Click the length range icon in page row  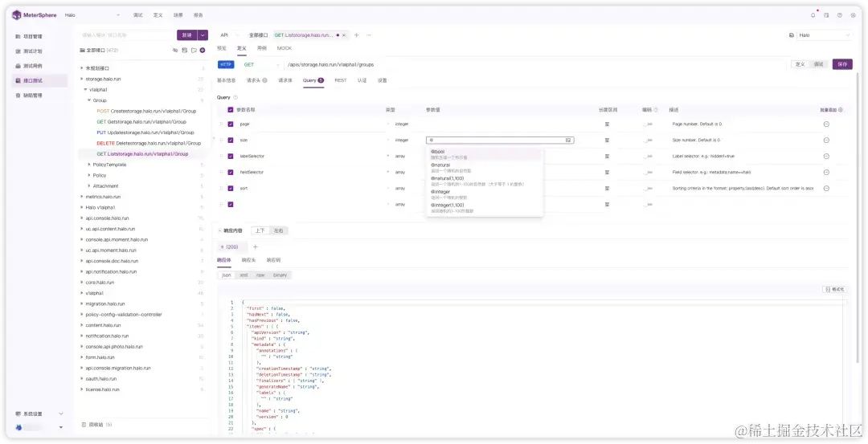click(608, 124)
